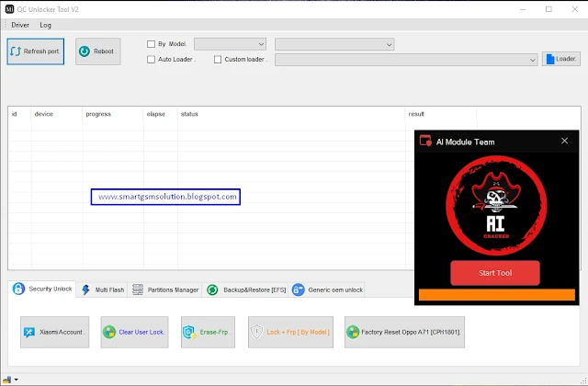Viewport: 588px width, 386px height.
Task: Check the Custom loader option
Action: pos(218,59)
